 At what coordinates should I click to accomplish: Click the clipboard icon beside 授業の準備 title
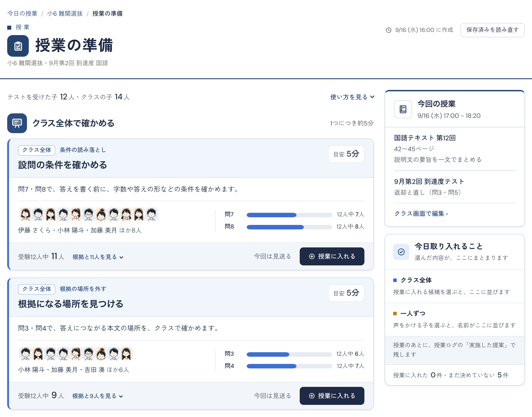point(18,46)
